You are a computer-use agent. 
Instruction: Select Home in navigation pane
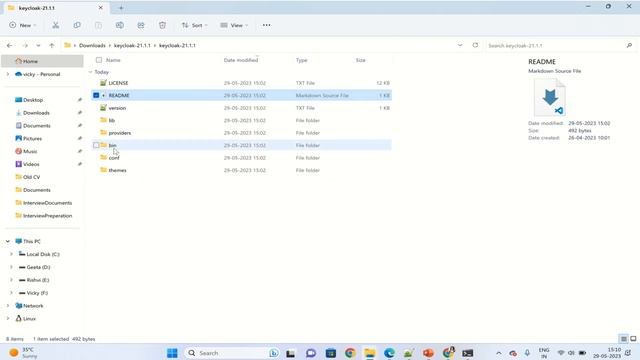(42, 61)
